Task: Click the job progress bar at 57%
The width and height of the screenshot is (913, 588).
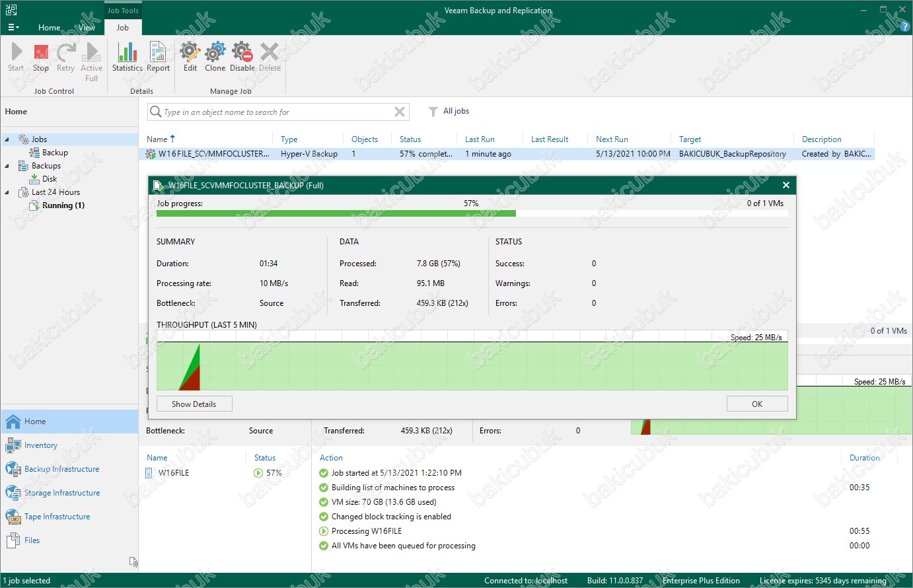Action: click(472, 213)
